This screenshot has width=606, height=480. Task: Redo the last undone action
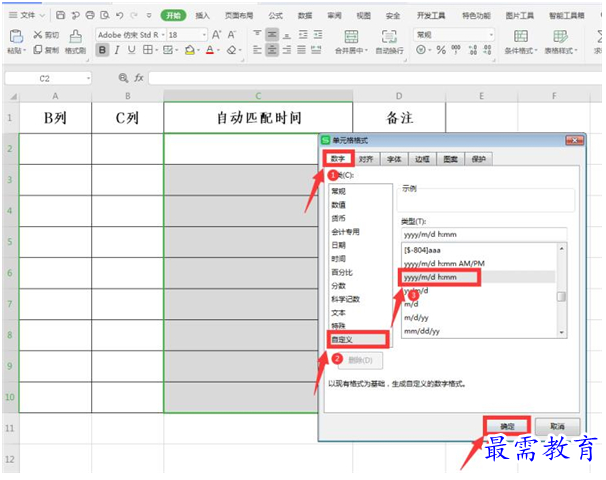coord(134,15)
